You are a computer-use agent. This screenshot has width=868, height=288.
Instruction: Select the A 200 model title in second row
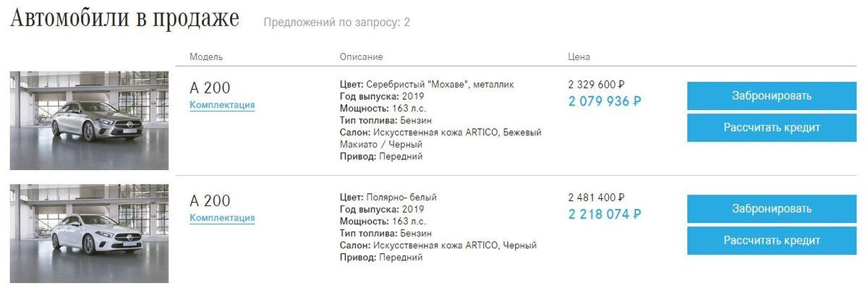pyautogui.click(x=210, y=201)
